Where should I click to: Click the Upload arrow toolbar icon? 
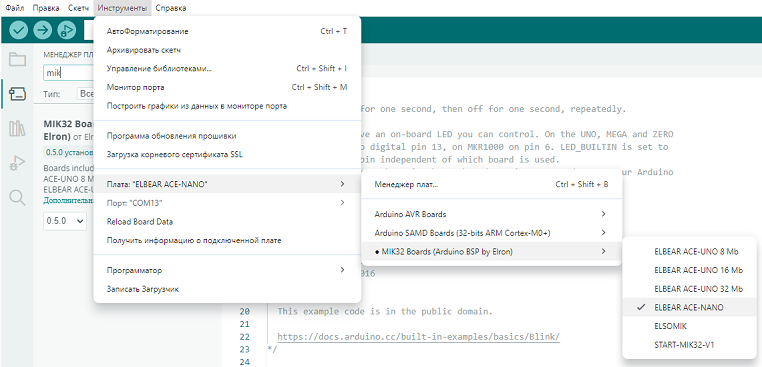[43, 30]
